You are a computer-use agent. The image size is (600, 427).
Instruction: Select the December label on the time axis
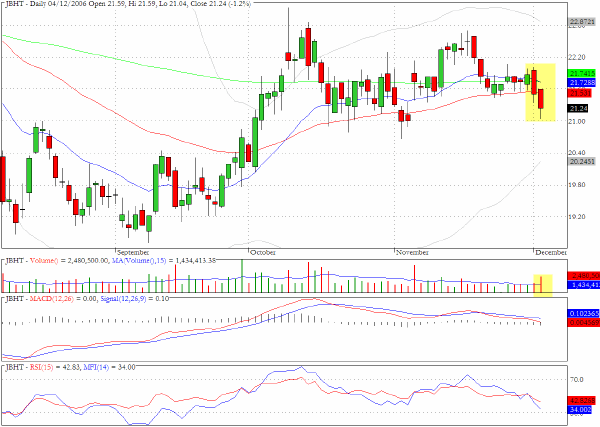(x=551, y=253)
